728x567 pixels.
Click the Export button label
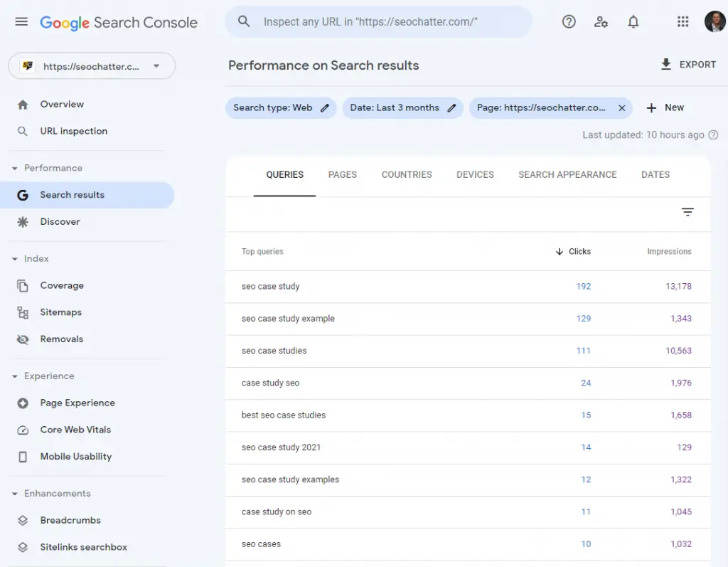point(697,65)
